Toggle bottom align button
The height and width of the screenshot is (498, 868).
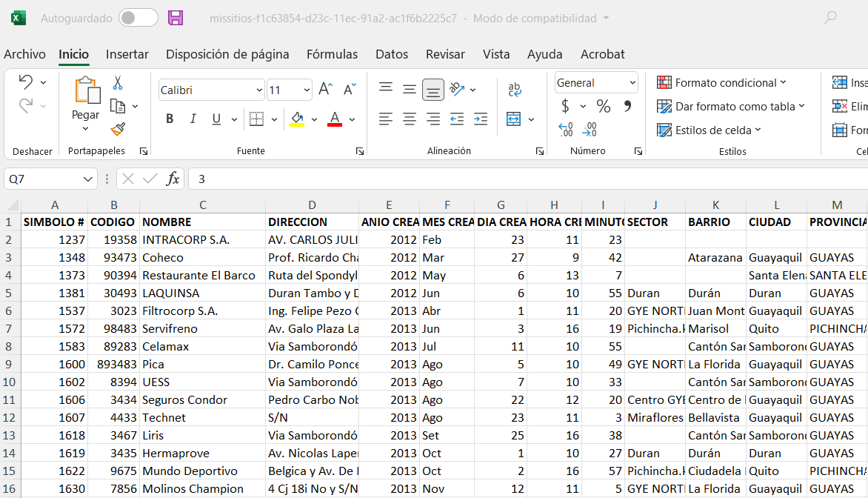pos(433,89)
